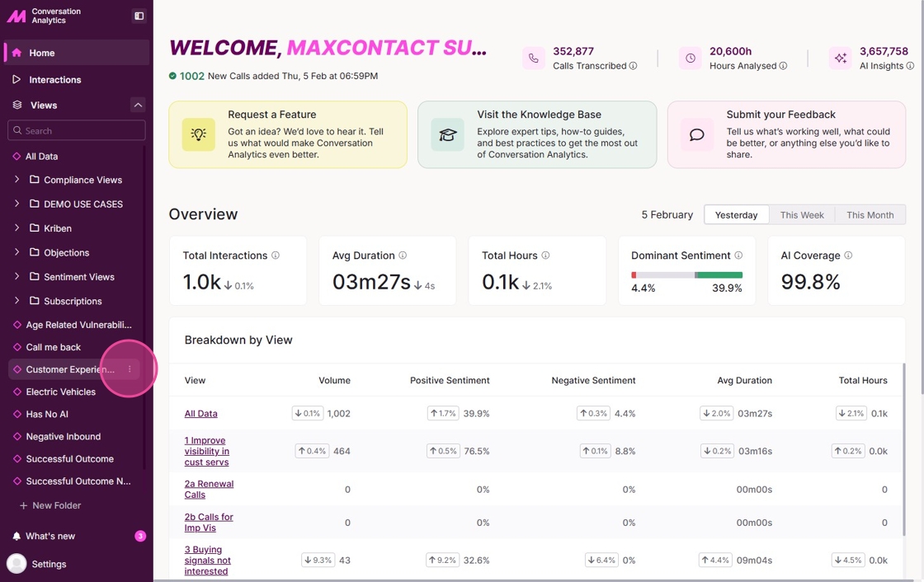Click the MaxContact logo icon
Viewport: 924px width, 582px height.
pyautogui.click(x=16, y=16)
